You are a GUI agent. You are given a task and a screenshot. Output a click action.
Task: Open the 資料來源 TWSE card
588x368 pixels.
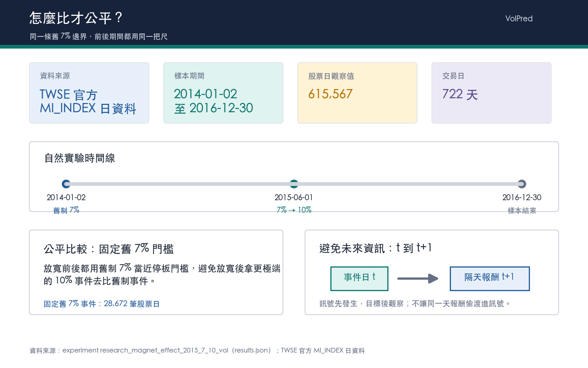tap(89, 93)
